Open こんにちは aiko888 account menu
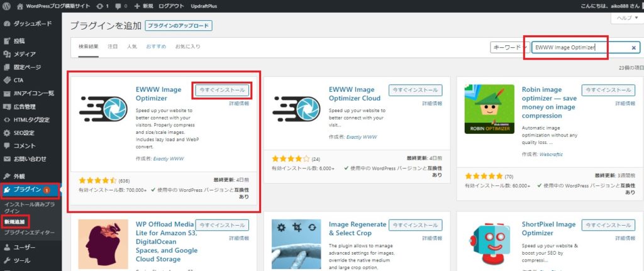 pyautogui.click(x=610, y=6)
